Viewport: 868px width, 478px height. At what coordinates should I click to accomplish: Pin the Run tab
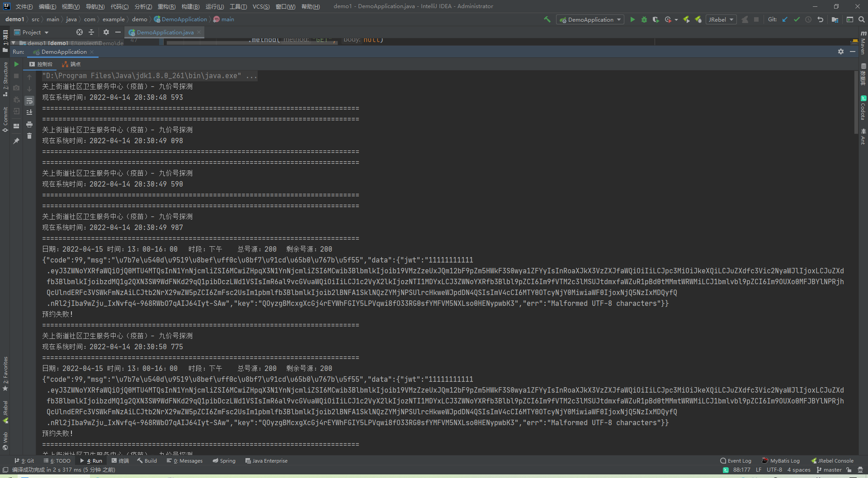pyautogui.click(x=16, y=141)
